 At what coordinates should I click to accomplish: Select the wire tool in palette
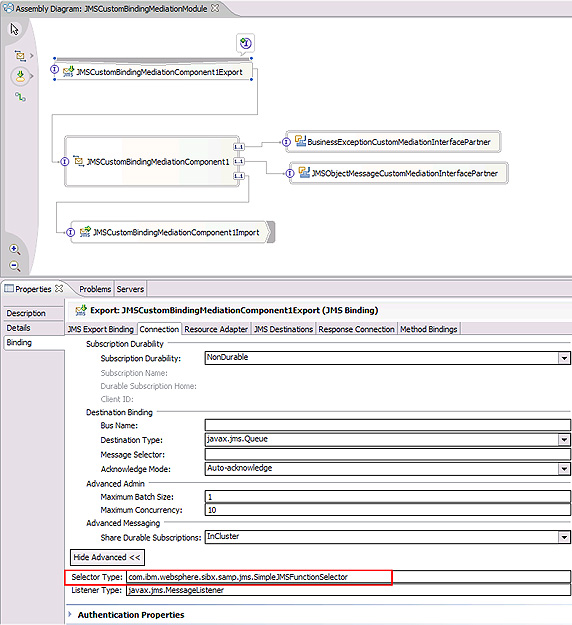(20, 96)
